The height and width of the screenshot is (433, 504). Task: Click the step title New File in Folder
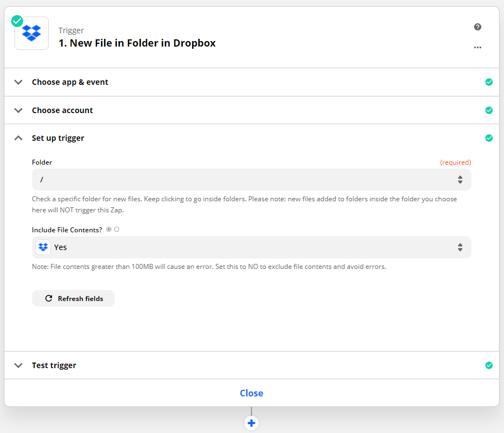[137, 43]
